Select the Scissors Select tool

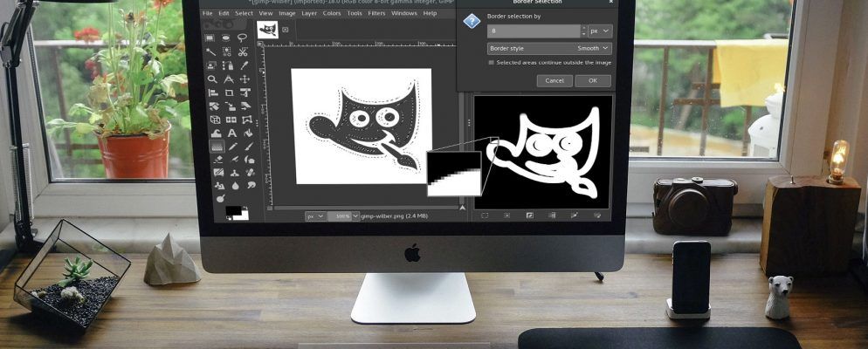coord(243,51)
